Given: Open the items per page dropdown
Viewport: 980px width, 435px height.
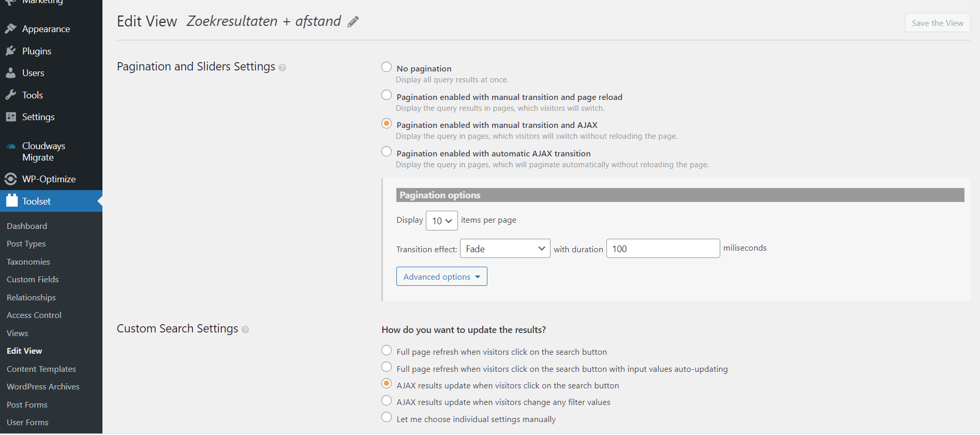Looking at the screenshot, I should click(x=442, y=221).
